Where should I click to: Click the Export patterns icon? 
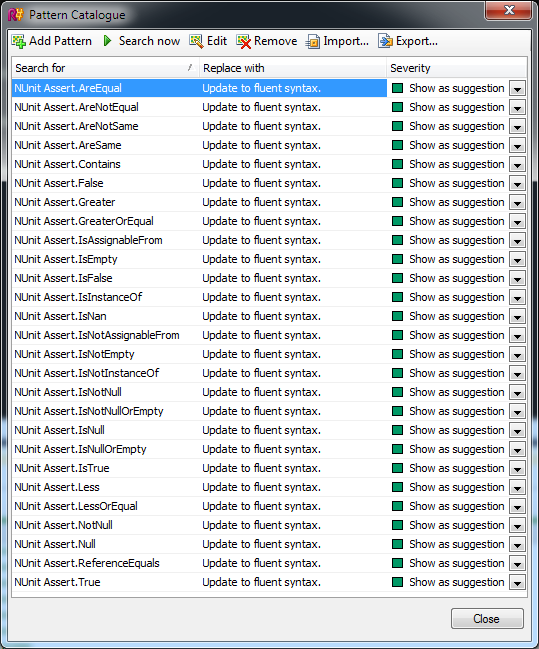pos(385,41)
